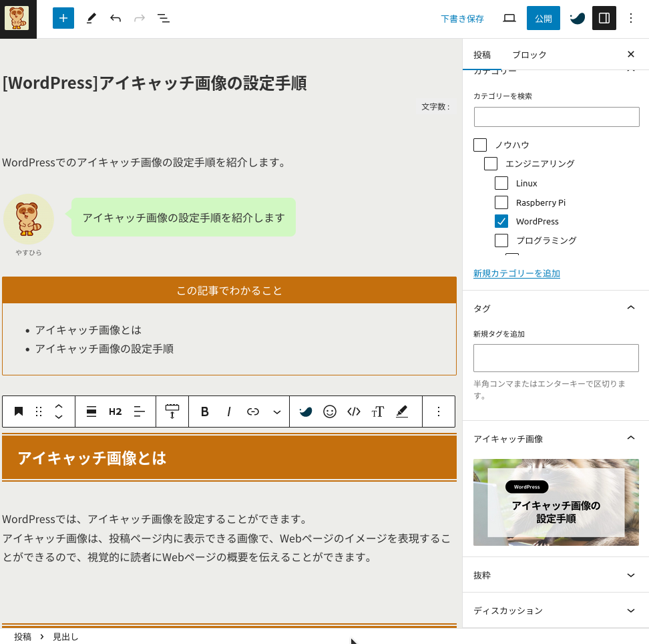
Task: Open the SWELL settings bird icon in top bar
Action: click(577, 18)
